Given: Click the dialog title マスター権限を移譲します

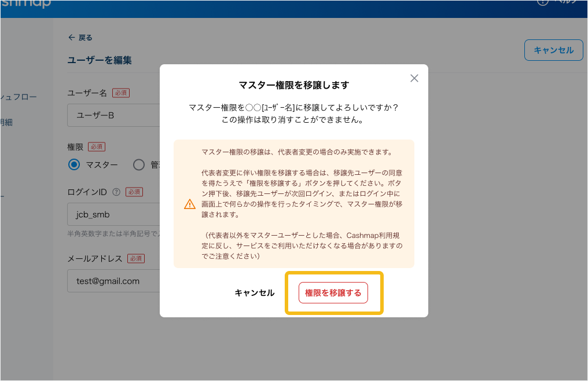Looking at the screenshot, I should click(294, 85).
